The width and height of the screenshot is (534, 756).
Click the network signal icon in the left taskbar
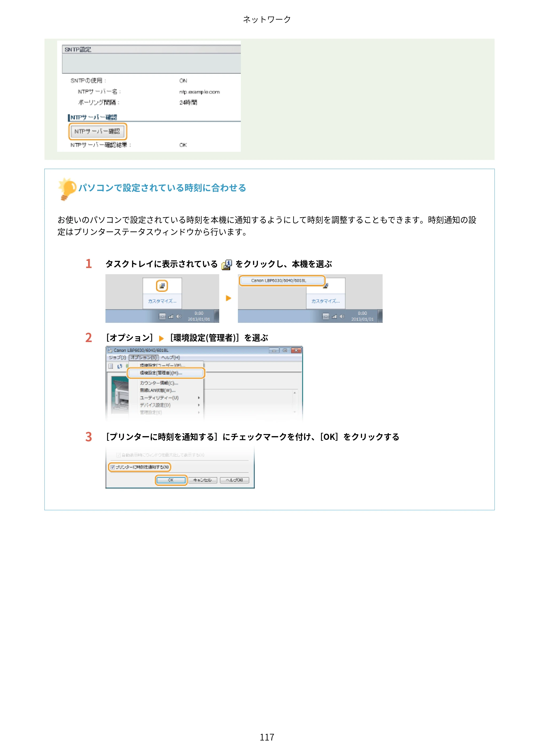[171, 316]
